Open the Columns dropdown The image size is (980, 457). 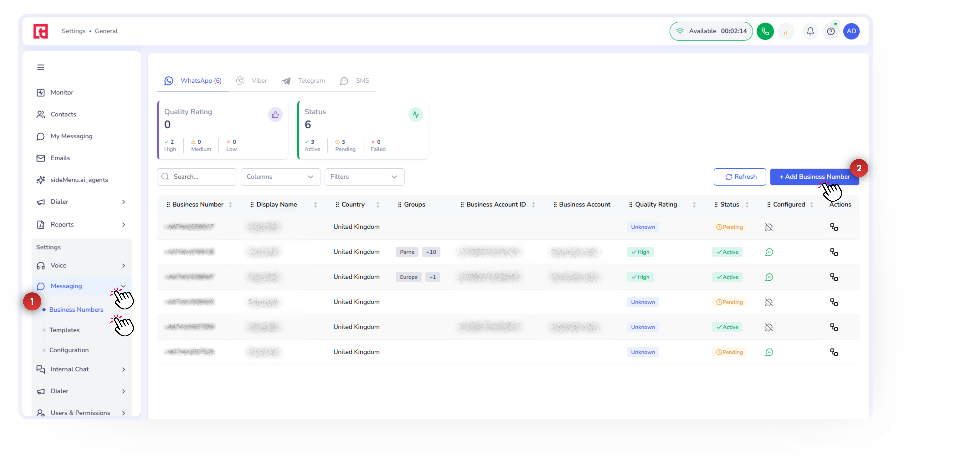click(280, 177)
